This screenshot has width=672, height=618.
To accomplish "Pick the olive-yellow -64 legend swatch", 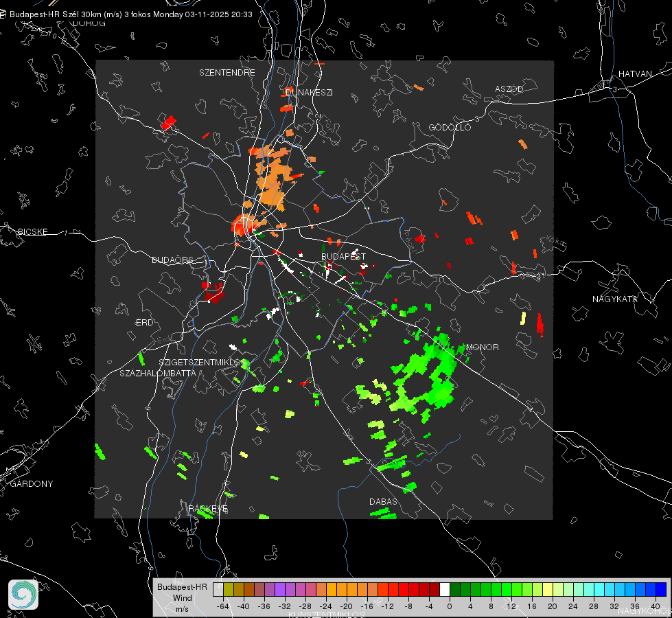I will [x=229, y=589].
